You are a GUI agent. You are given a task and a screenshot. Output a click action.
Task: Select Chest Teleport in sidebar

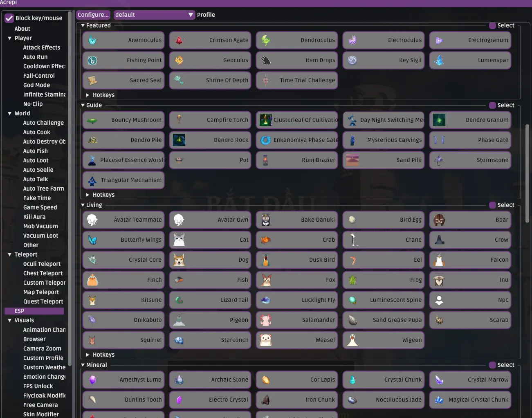43,273
